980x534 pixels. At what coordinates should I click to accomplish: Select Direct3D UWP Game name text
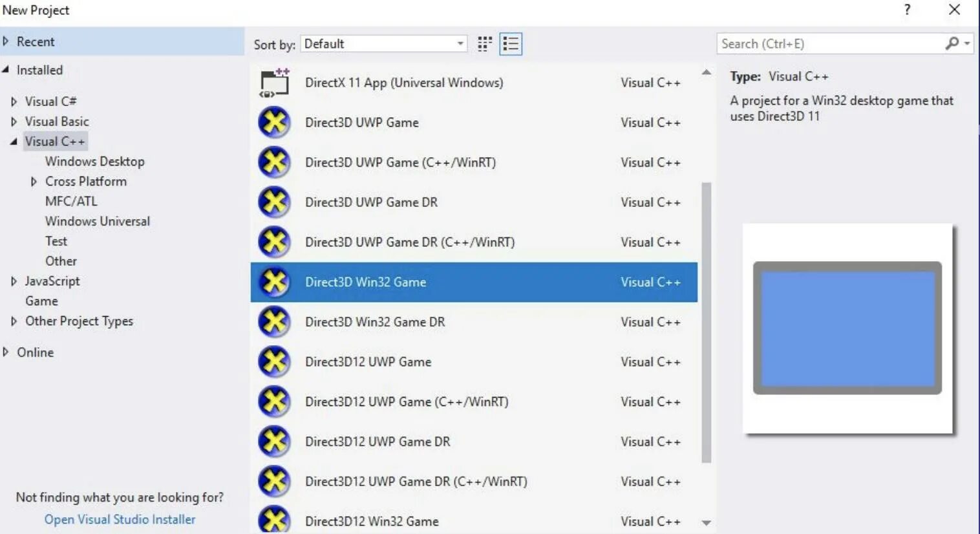[362, 122]
